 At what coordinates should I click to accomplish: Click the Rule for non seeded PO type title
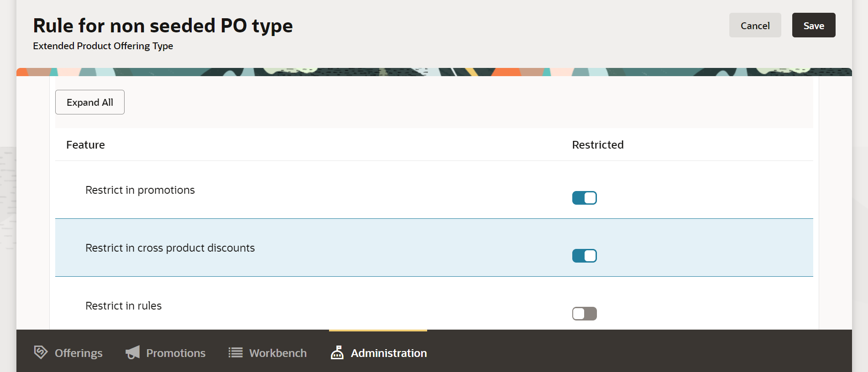click(163, 26)
